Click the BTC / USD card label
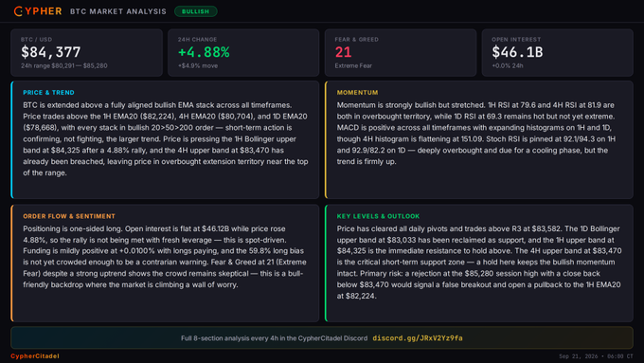This screenshot has height=363, width=644. pos(37,40)
